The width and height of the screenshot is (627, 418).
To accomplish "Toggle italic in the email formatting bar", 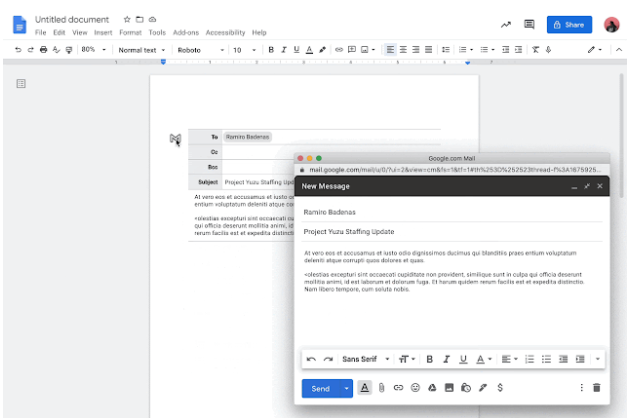I will click(x=446, y=358).
